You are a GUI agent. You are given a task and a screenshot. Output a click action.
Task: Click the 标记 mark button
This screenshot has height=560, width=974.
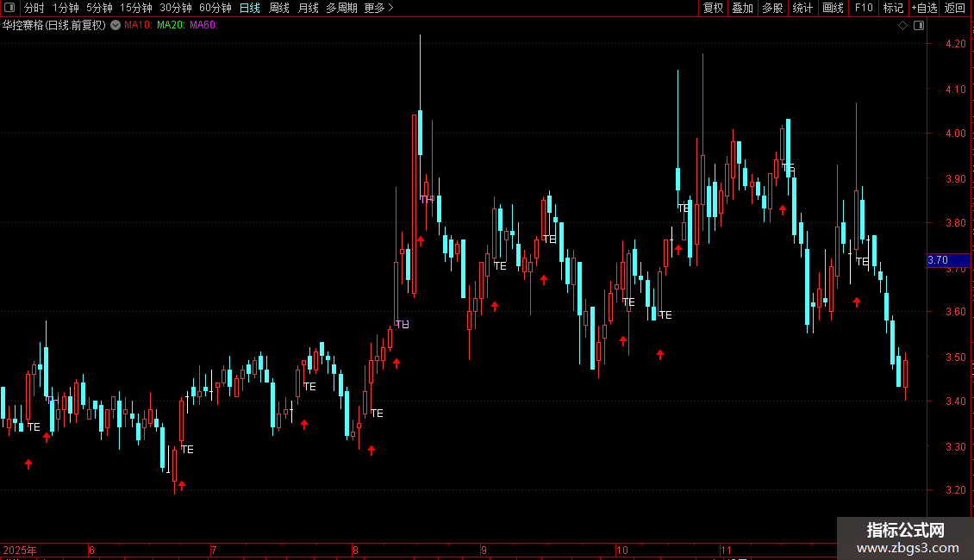click(893, 8)
